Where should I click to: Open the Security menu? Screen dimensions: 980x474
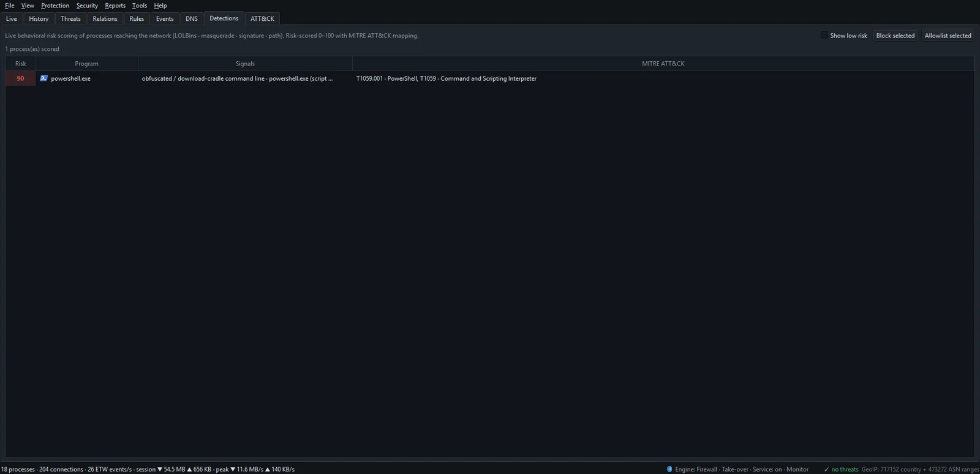coord(87,6)
